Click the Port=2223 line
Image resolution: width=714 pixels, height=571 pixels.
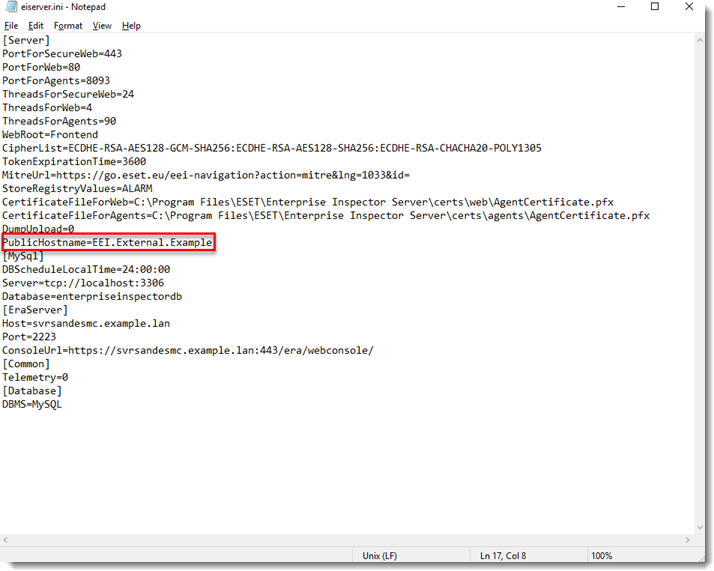click(x=29, y=337)
